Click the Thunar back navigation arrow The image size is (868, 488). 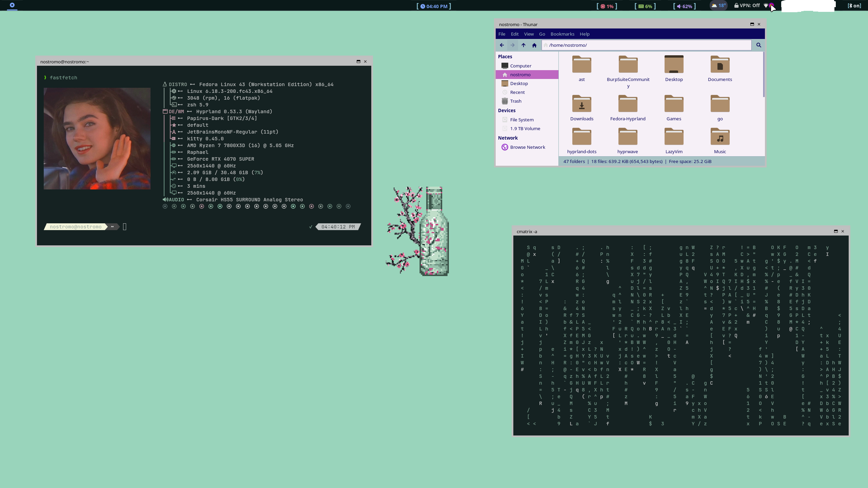[502, 45]
